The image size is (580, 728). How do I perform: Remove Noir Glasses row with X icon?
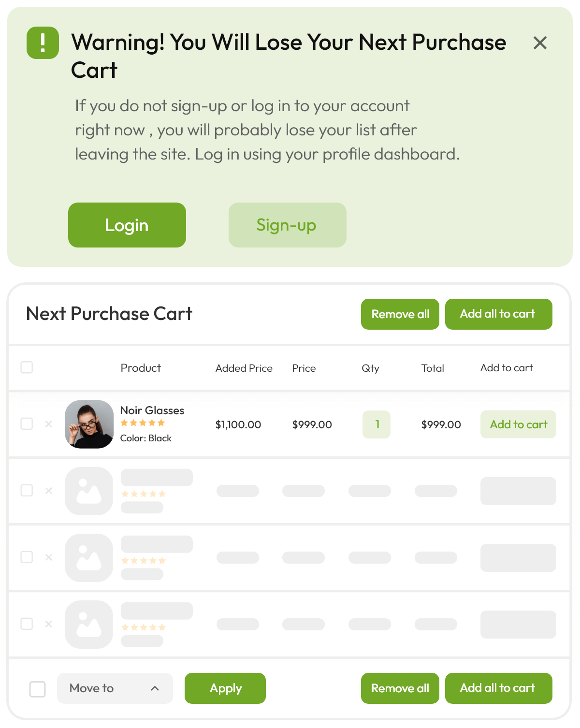[x=49, y=424]
